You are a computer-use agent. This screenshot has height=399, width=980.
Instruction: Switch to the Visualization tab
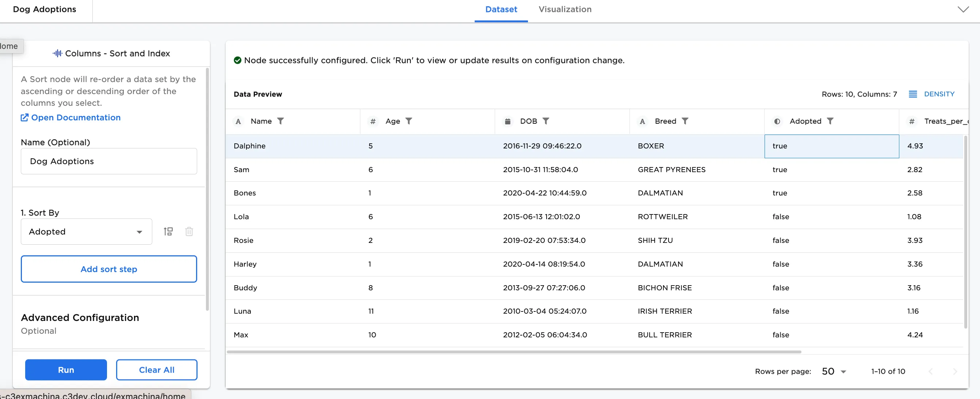(x=565, y=9)
